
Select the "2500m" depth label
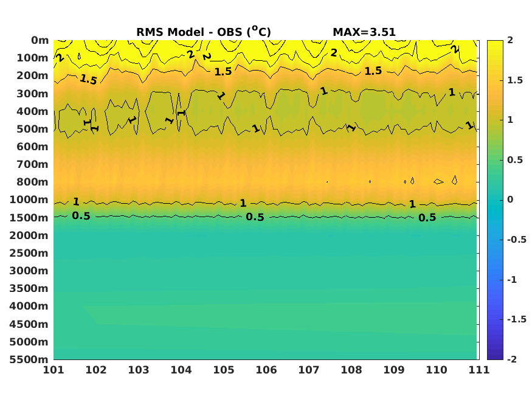(29, 253)
